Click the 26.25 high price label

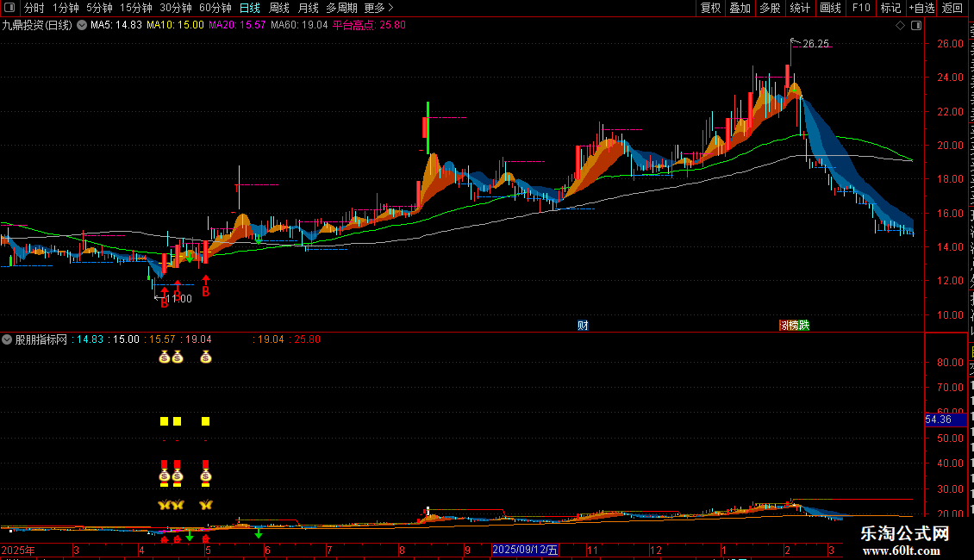pyautogui.click(x=815, y=44)
